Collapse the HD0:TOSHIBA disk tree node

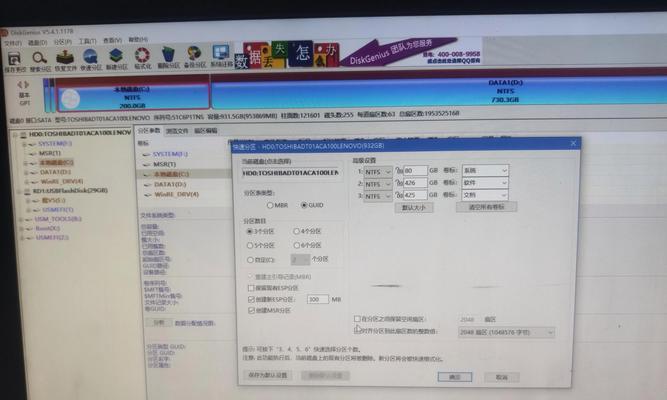tap(15, 135)
